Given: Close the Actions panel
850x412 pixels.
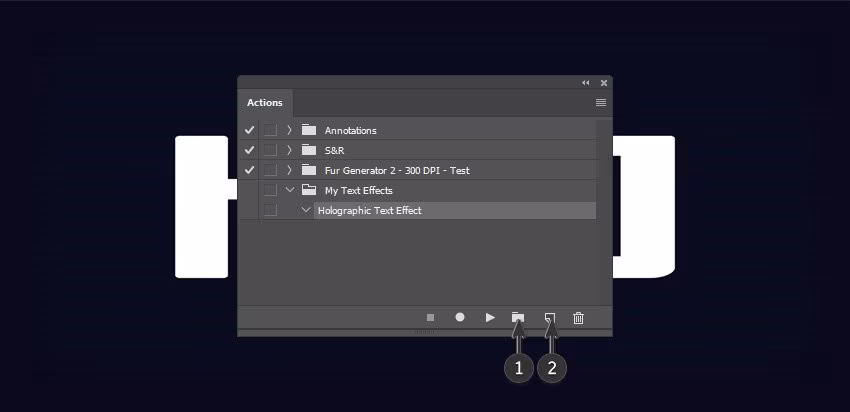Looking at the screenshot, I should click(604, 83).
